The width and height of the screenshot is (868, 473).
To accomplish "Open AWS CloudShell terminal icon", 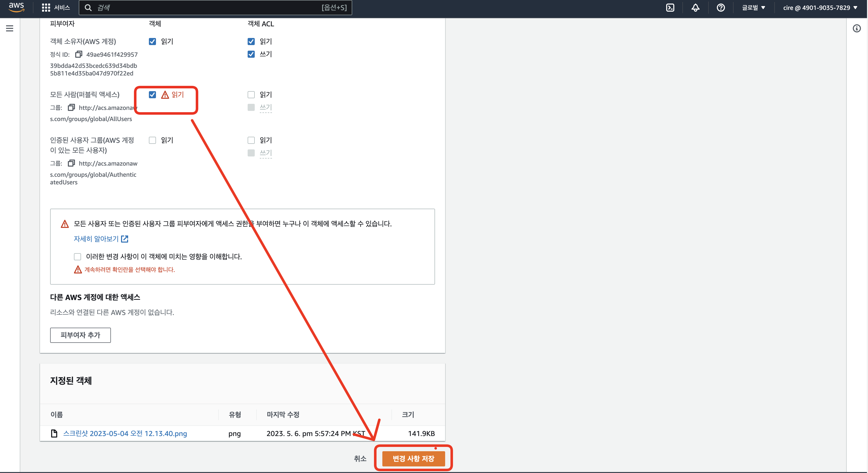I will click(x=670, y=8).
